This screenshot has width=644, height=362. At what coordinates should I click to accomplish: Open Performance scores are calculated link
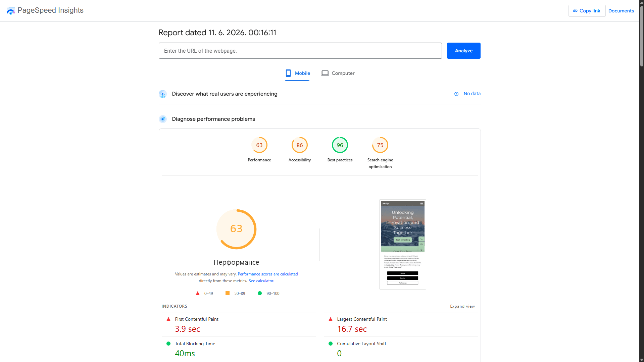[x=268, y=274]
